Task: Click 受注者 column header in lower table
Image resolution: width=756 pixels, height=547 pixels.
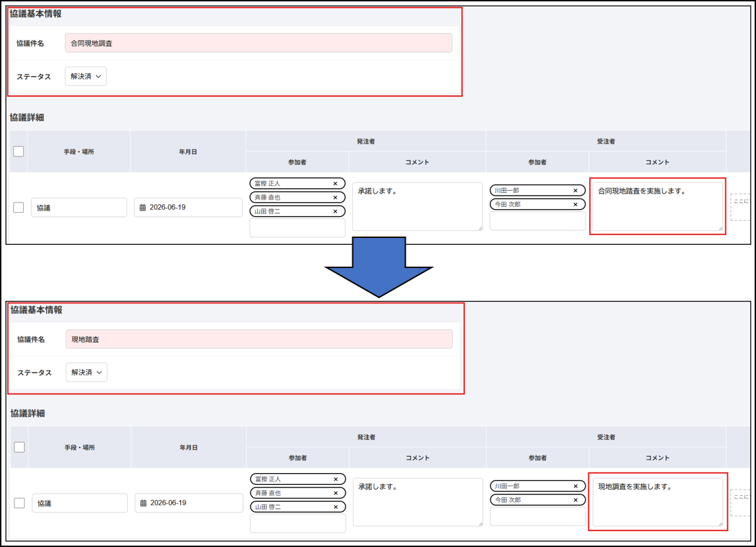Action: 606,437
